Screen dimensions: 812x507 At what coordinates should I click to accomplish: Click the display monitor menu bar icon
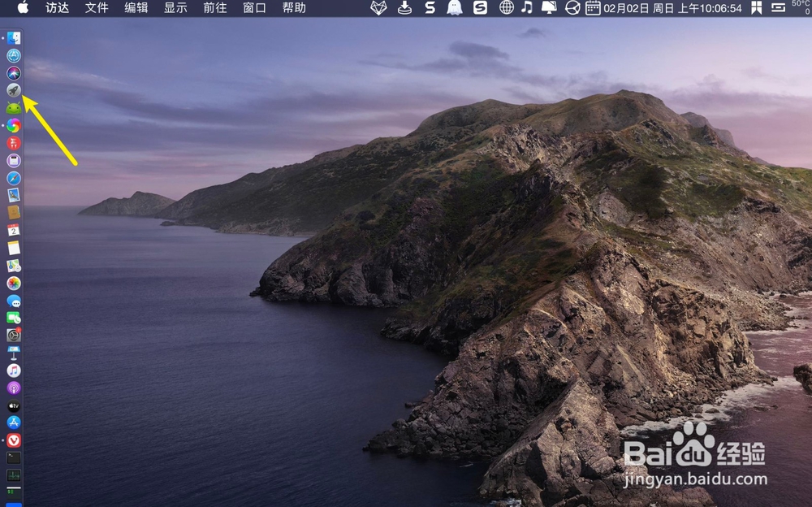click(x=549, y=8)
